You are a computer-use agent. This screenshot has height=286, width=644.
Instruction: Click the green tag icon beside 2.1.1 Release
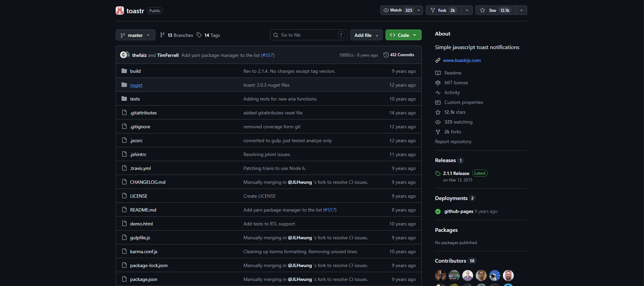click(x=438, y=174)
